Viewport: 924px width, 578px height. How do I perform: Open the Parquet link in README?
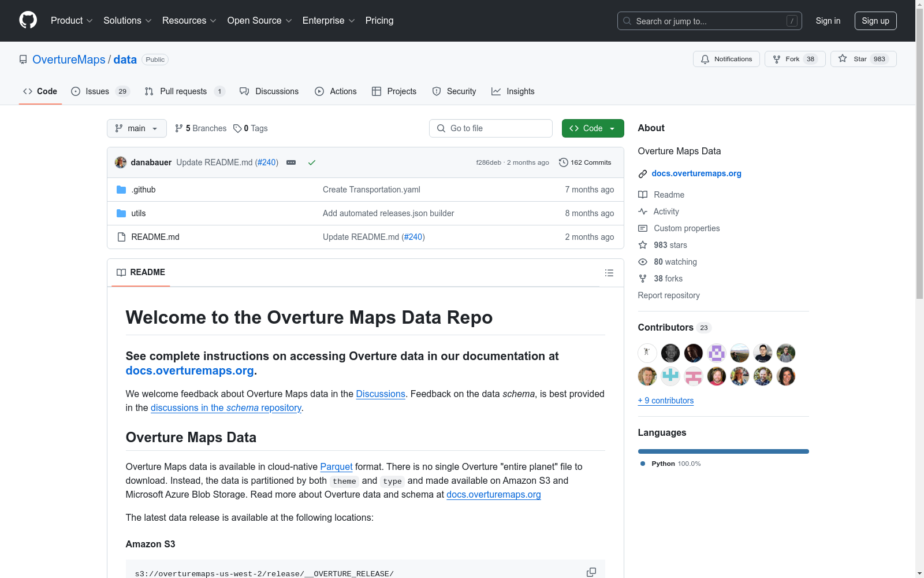[336, 466]
